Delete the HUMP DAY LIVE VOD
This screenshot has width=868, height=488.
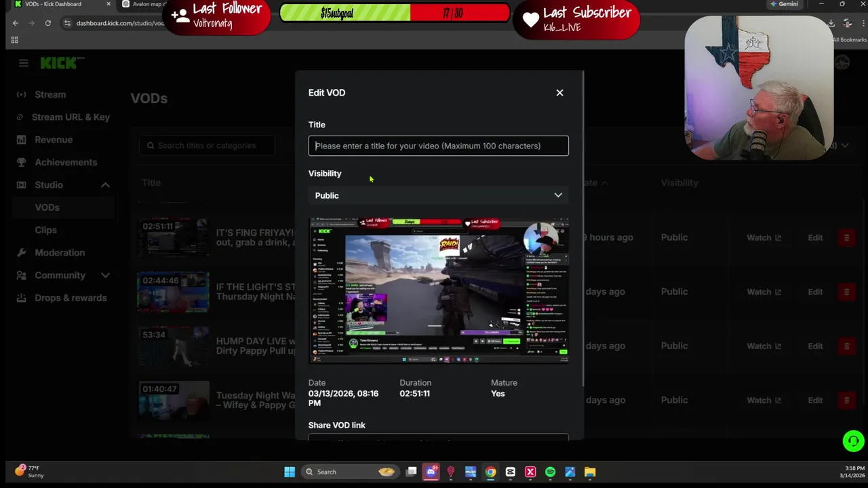click(846, 346)
